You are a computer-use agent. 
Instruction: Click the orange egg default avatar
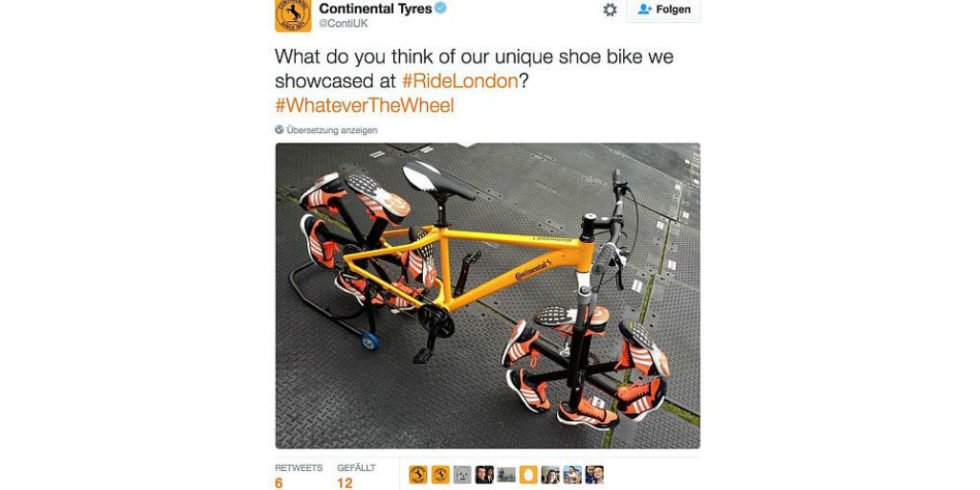point(528,474)
